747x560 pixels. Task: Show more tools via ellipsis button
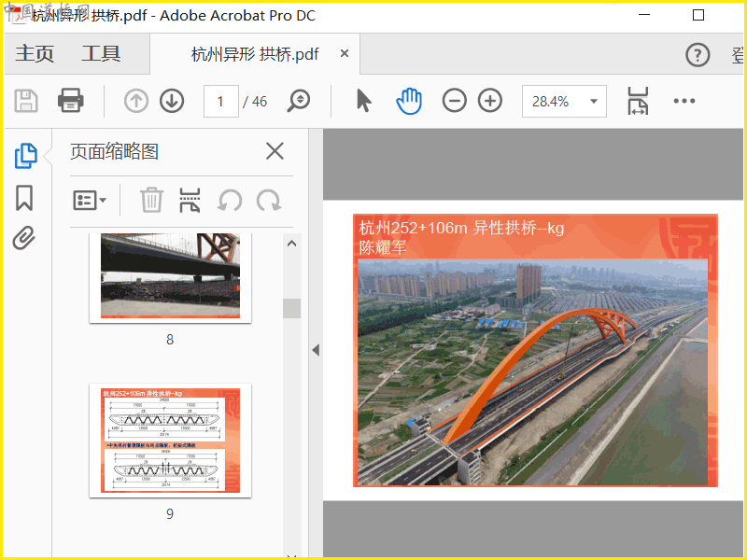coord(684,101)
